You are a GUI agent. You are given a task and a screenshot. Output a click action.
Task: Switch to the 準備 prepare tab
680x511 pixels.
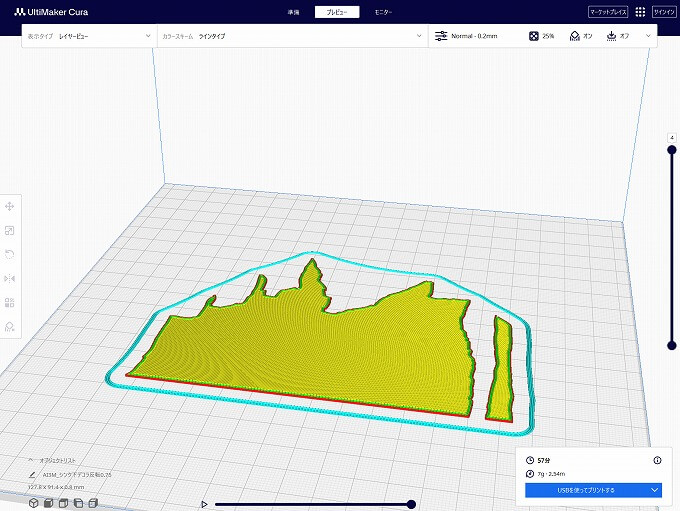tap(293, 12)
